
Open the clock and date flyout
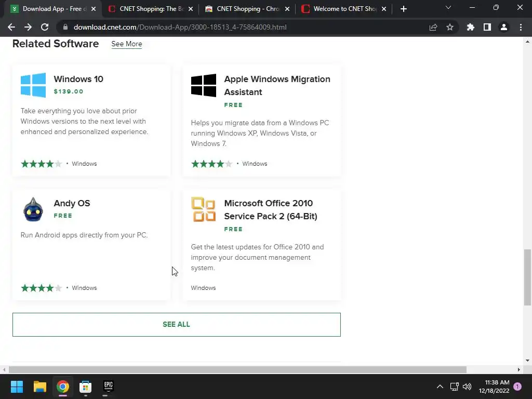click(494, 387)
